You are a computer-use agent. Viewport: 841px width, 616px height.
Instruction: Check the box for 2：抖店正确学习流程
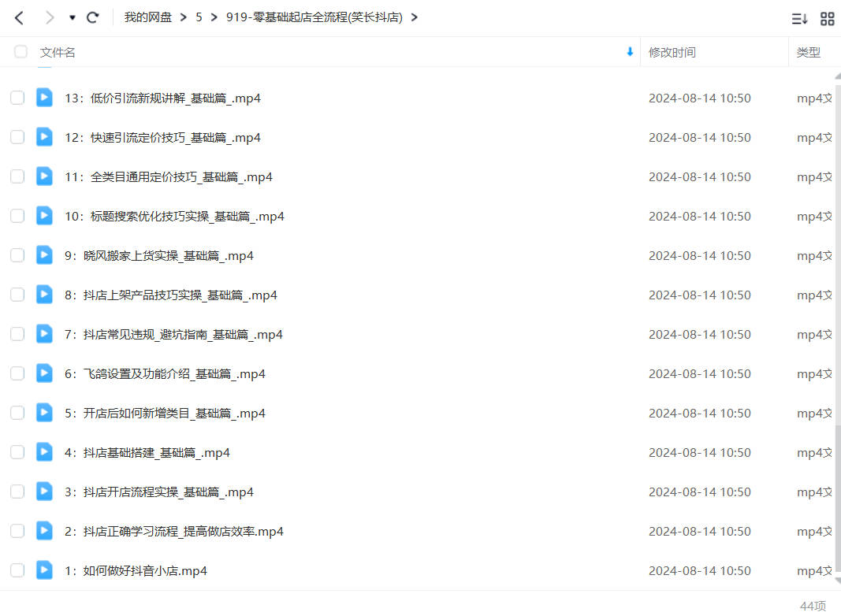(17, 531)
